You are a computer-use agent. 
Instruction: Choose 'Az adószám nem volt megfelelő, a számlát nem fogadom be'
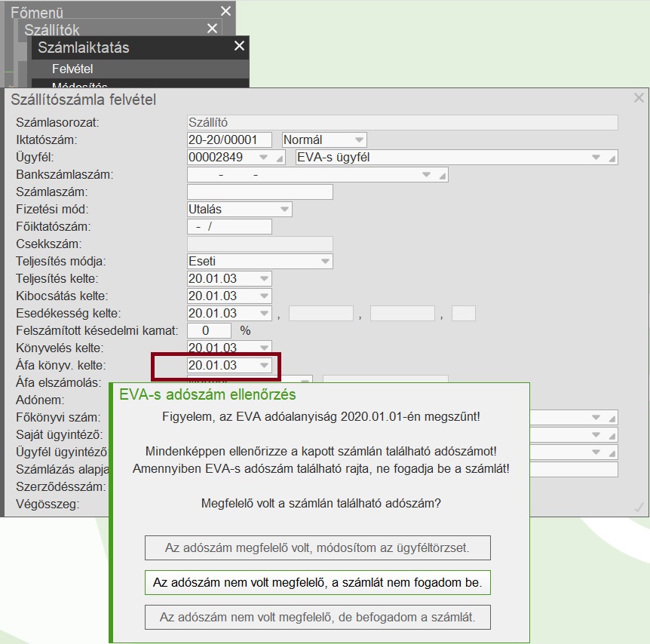pos(317,583)
